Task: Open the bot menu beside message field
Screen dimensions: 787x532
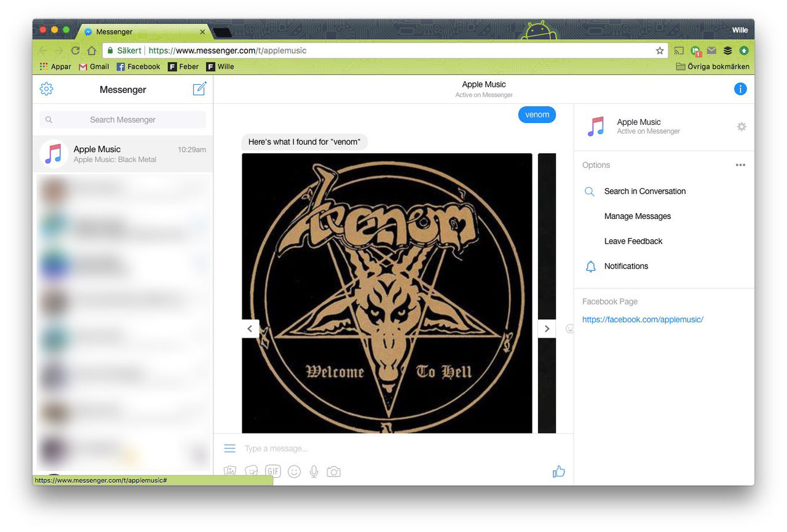Action: click(230, 448)
